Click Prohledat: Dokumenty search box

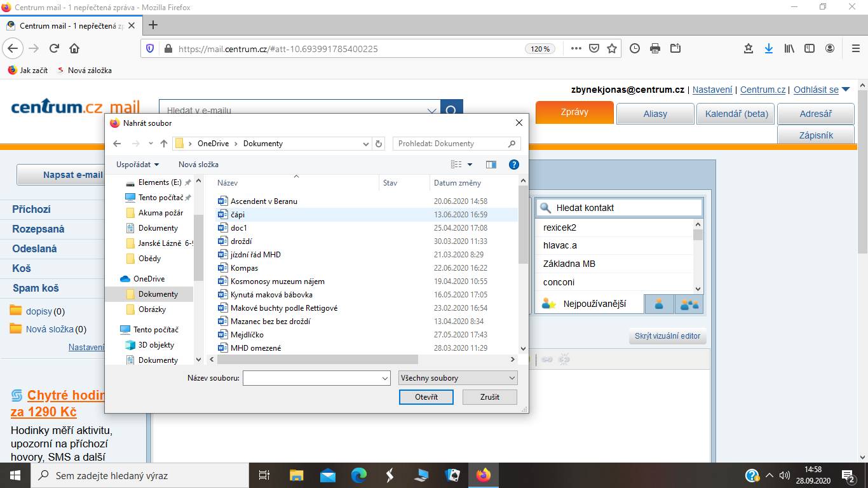click(x=456, y=144)
